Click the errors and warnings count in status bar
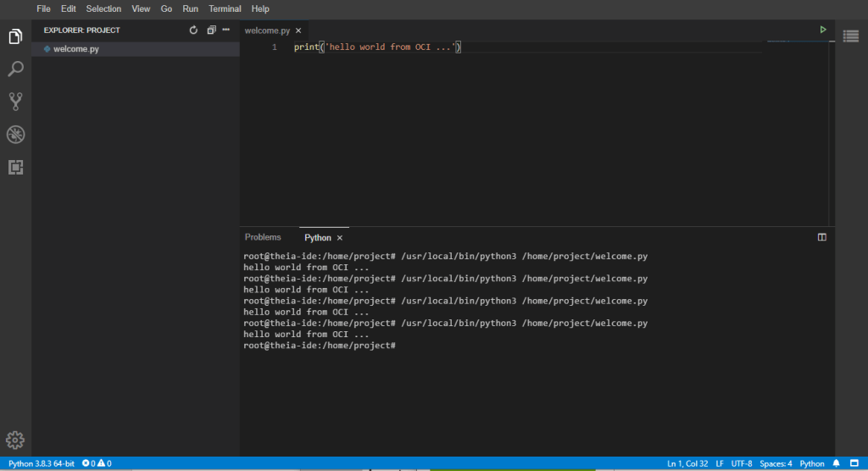Viewport: 868px width, 471px height. [97, 463]
